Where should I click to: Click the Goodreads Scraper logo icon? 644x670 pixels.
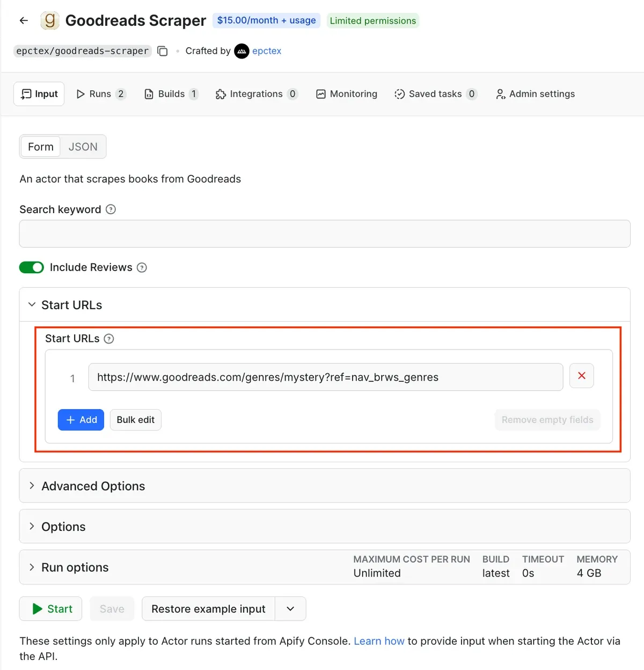(50, 20)
